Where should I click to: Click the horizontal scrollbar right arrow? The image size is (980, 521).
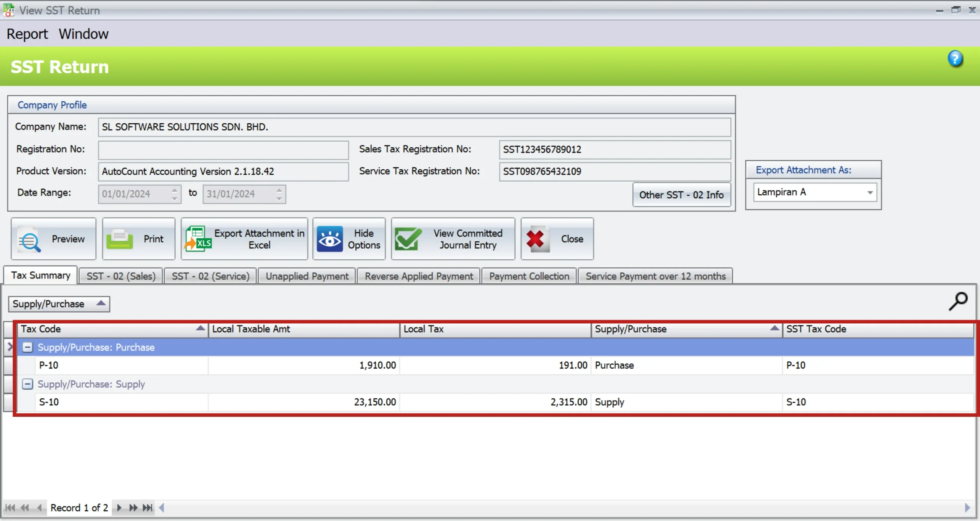pos(967,508)
